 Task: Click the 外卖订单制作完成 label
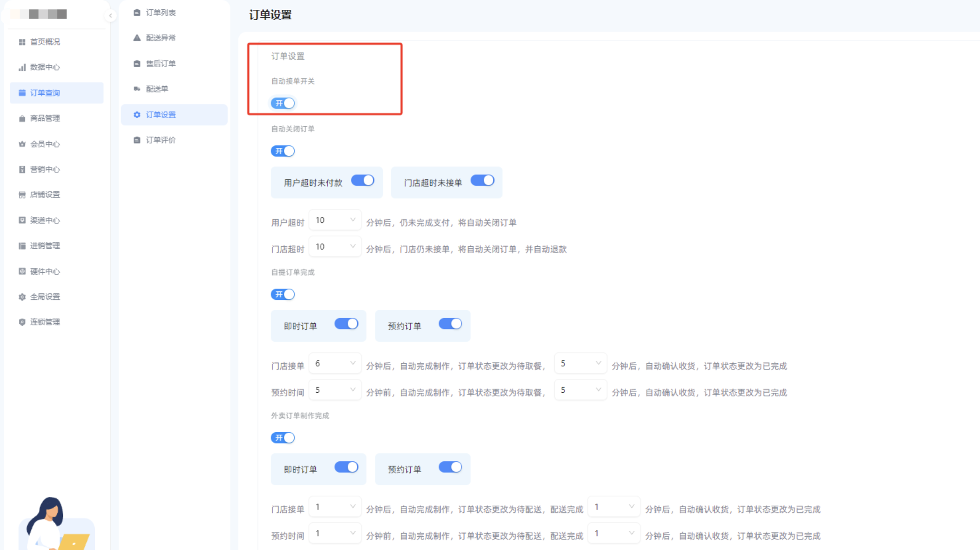(300, 416)
